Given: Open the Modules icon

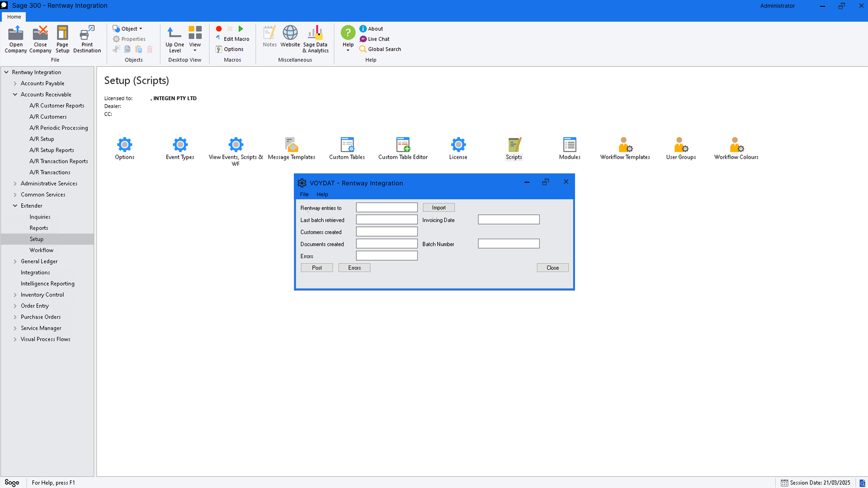Looking at the screenshot, I should 570,145.
